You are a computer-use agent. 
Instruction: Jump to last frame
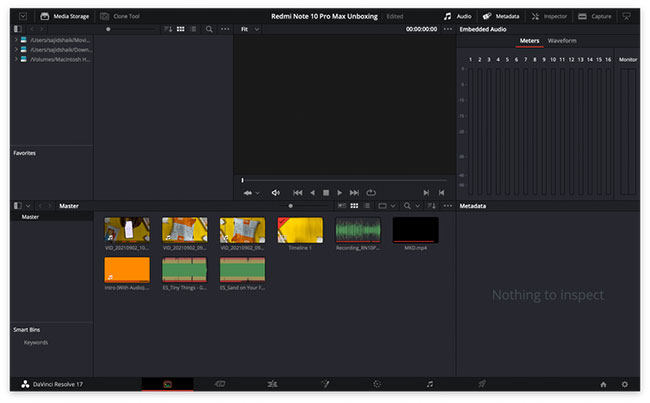coord(354,193)
